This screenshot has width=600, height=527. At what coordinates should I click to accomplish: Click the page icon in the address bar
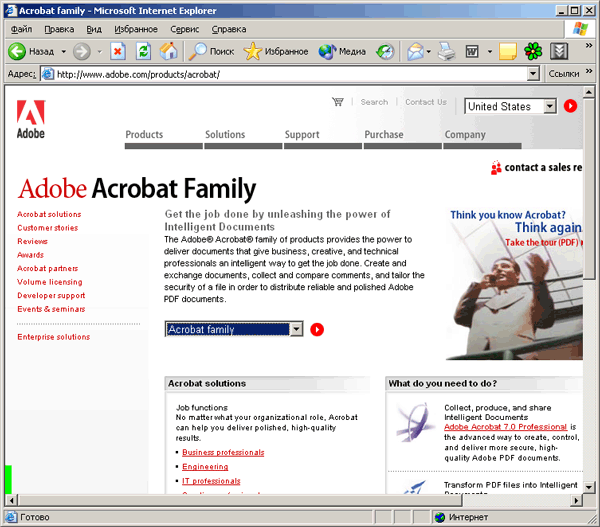coord(47,74)
